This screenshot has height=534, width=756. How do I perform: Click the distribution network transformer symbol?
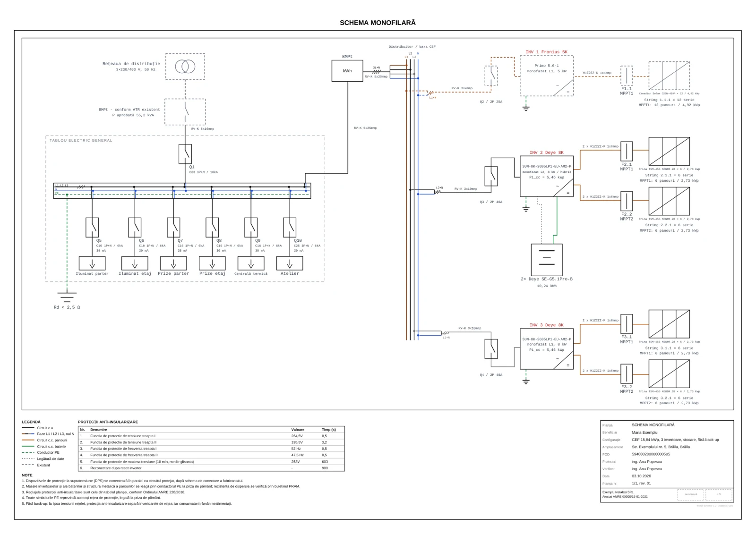[x=185, y=67]
